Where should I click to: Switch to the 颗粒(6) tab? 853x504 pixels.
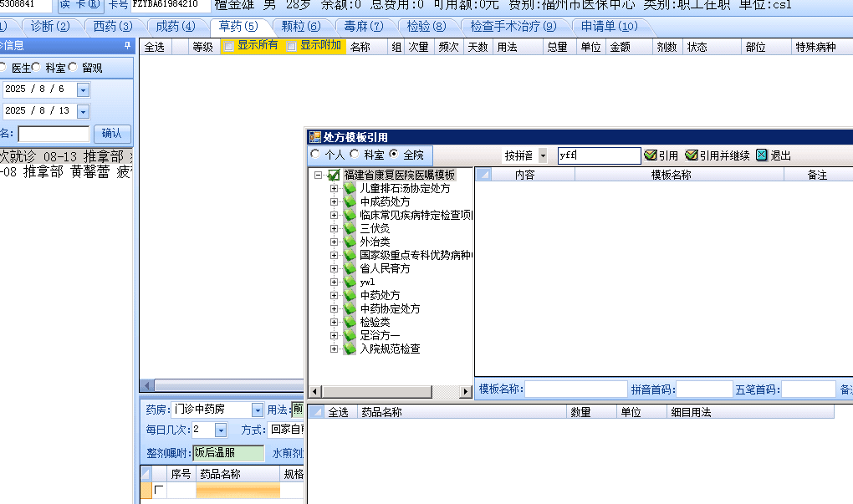(301, 26)
